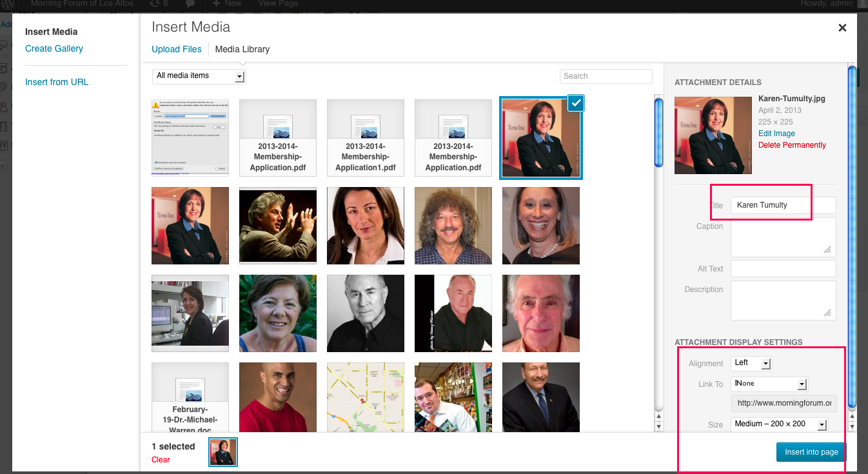
Task: Close the Insert Media dialog
Action: click(x=842, y=28)
